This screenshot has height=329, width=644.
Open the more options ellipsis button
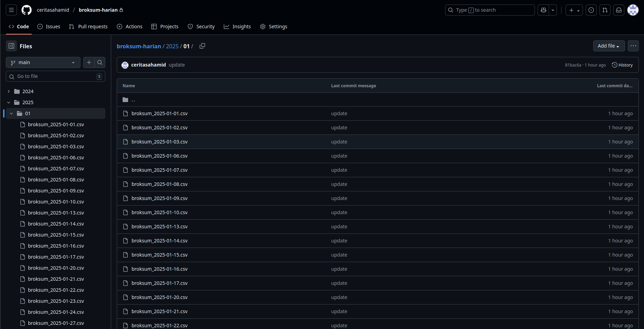pyautogui.click(x=633, y=46)
